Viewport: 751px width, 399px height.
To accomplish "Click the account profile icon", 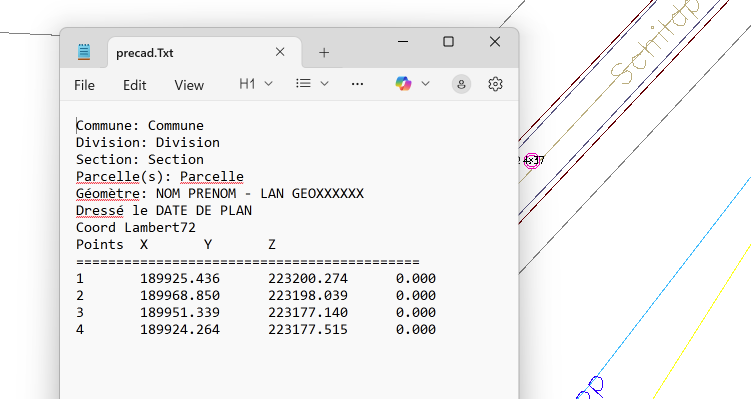I will coord(461,84).
